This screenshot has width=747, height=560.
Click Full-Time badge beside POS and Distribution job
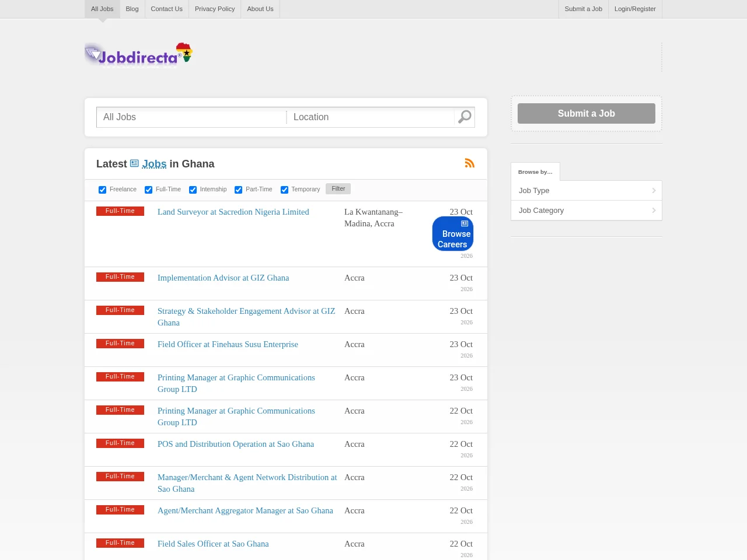click(x=120, y=443)
